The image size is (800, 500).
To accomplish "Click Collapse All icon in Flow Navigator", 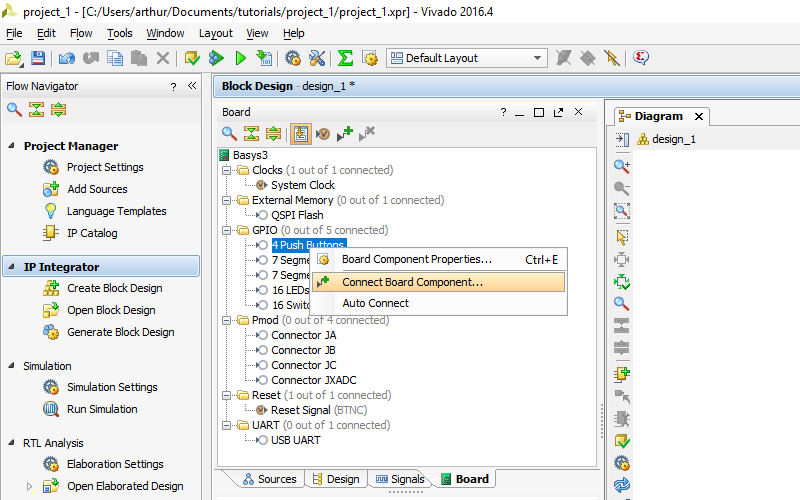I will point(36,109).
